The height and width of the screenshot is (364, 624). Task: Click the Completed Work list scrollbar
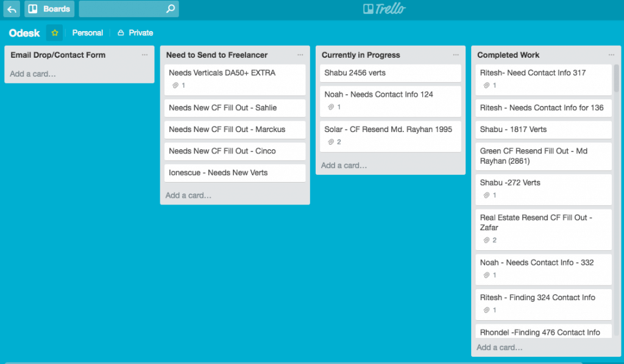point(617,79)
